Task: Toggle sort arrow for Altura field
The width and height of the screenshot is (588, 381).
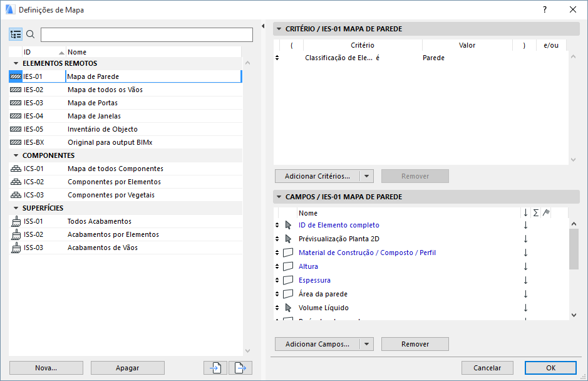Action: click(525, 266)
